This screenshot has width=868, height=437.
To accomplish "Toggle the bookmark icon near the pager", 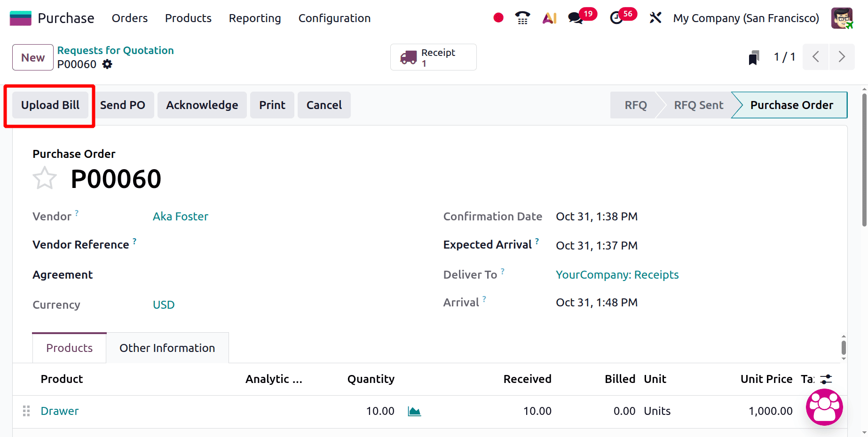I will (x=753, y=57).
